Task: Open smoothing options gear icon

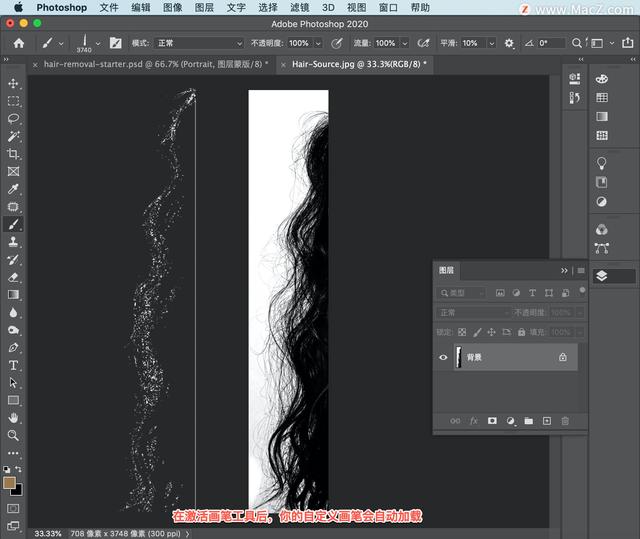Action: pos(509,43)
